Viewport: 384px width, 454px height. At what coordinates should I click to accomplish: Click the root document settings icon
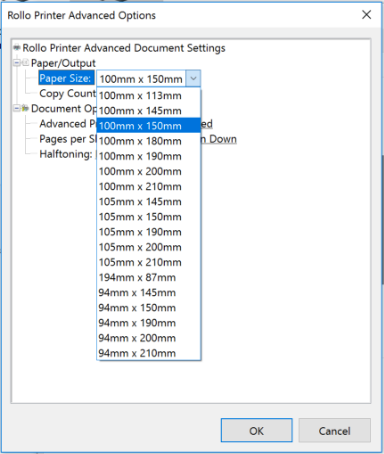(17, 48)
